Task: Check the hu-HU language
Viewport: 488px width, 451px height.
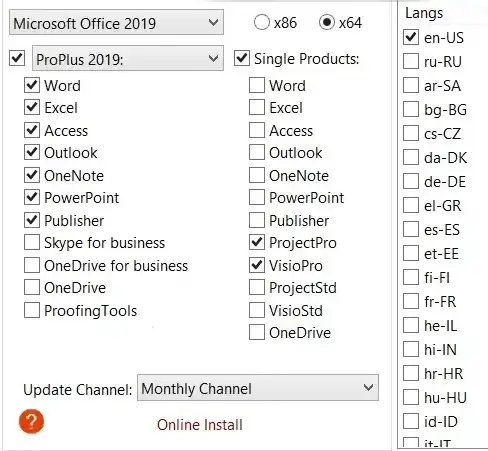Action: [411, 397]
